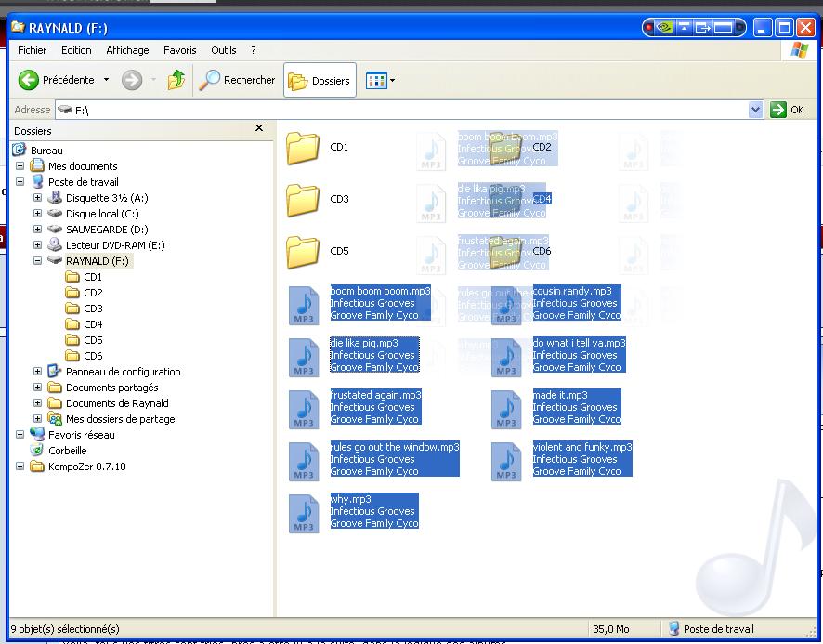This screenshot has width=823, height=644.
Task: Collapse RAYNALD (F:) tree node
Action: (37, 260)
